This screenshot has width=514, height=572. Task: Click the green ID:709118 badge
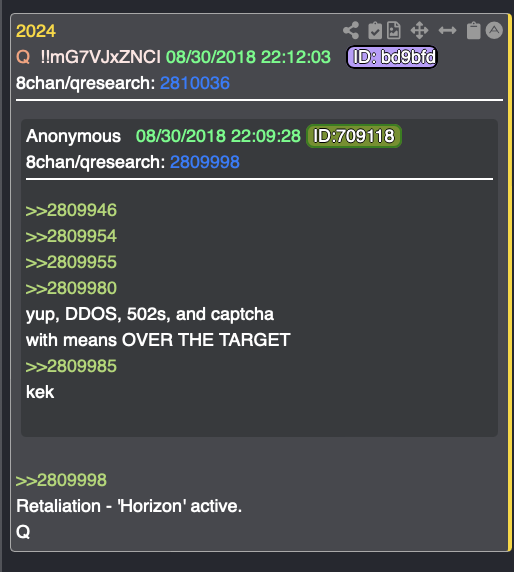coord(354,136)
